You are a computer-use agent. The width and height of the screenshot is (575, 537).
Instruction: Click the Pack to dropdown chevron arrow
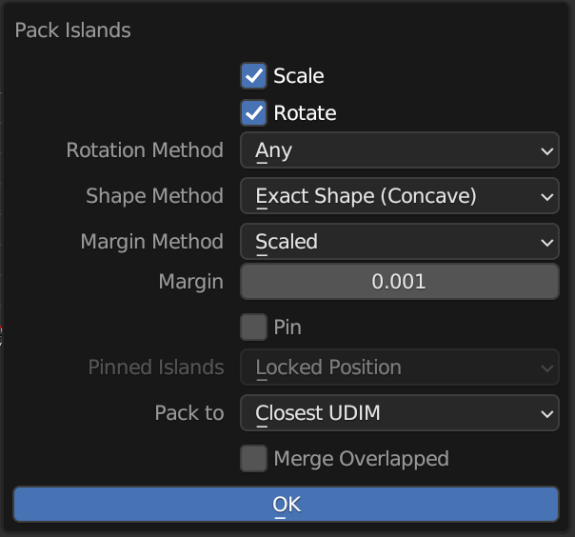click(547, 413)
